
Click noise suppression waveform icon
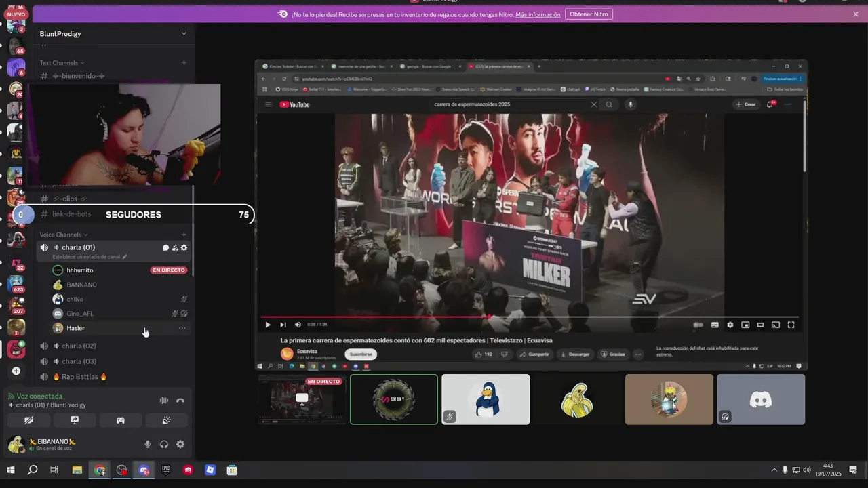(164, 401)
